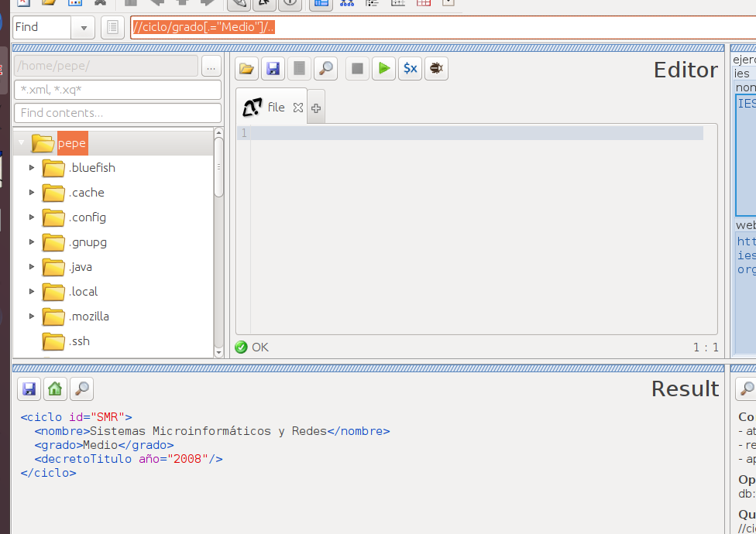Screen dimensions: 756x534
Task: Click the /home/pepe/ path field
Action: [x=106, y=66]
